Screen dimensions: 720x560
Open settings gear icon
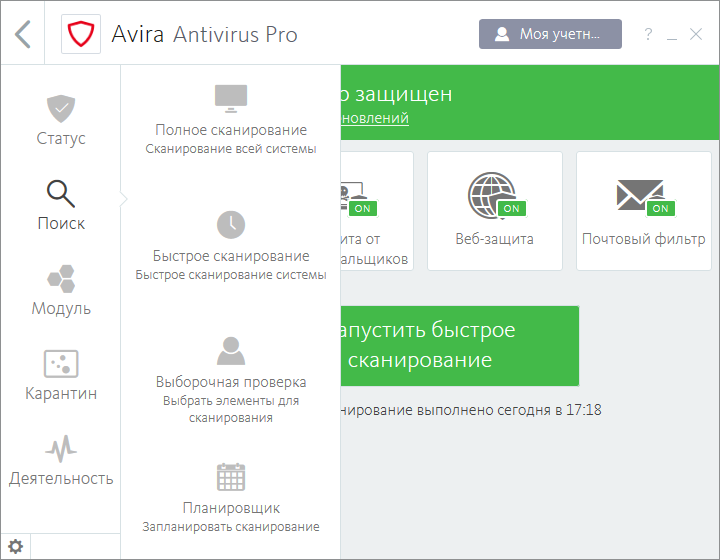coord(16,547)
